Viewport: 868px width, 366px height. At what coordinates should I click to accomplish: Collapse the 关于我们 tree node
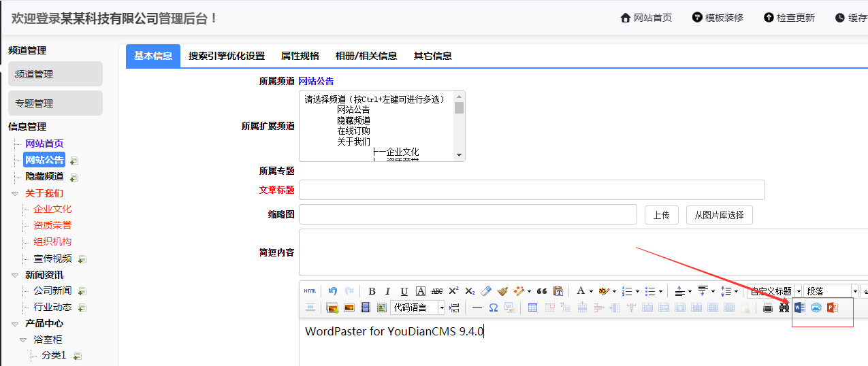(15, 194)
